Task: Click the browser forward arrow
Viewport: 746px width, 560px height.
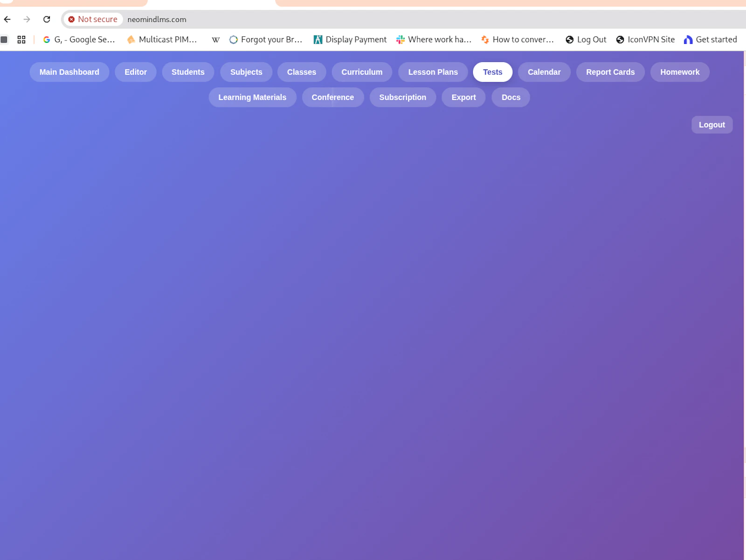Action: pos(27,19)
